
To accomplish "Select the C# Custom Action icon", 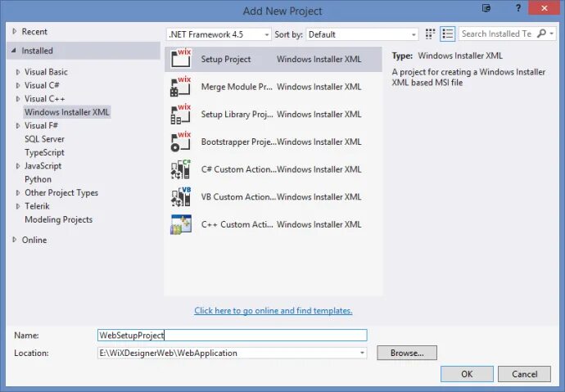I will click(180, 169).
